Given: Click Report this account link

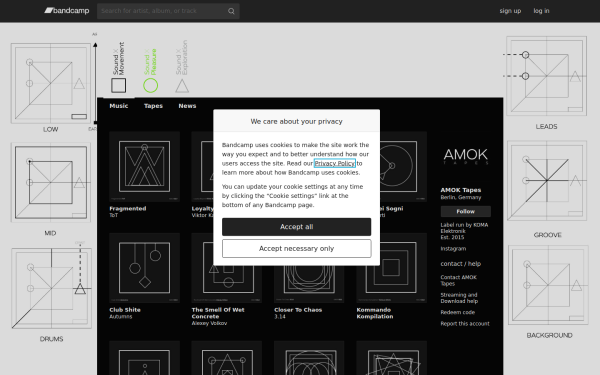Looking at the screenshot, I should point(465,324).
